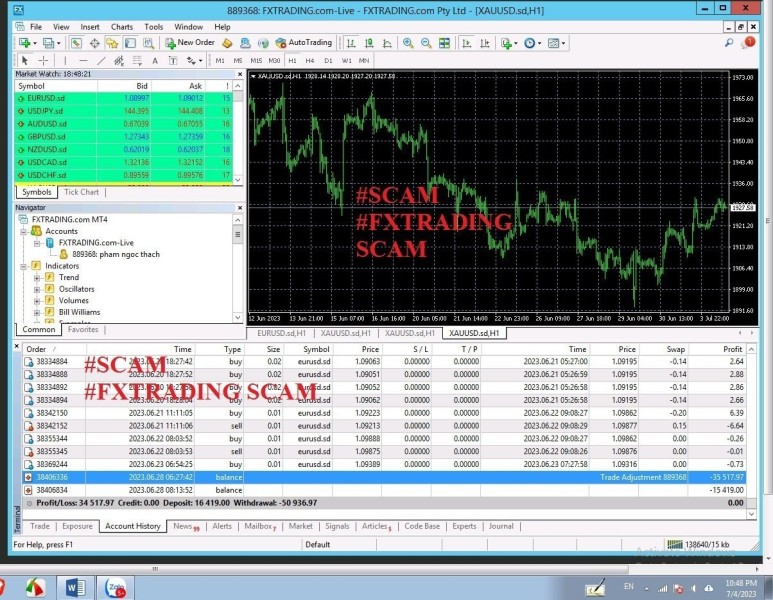The image size is (773, 600).
Task: Open the Journal tab
Action: click(x=501, y=526)
